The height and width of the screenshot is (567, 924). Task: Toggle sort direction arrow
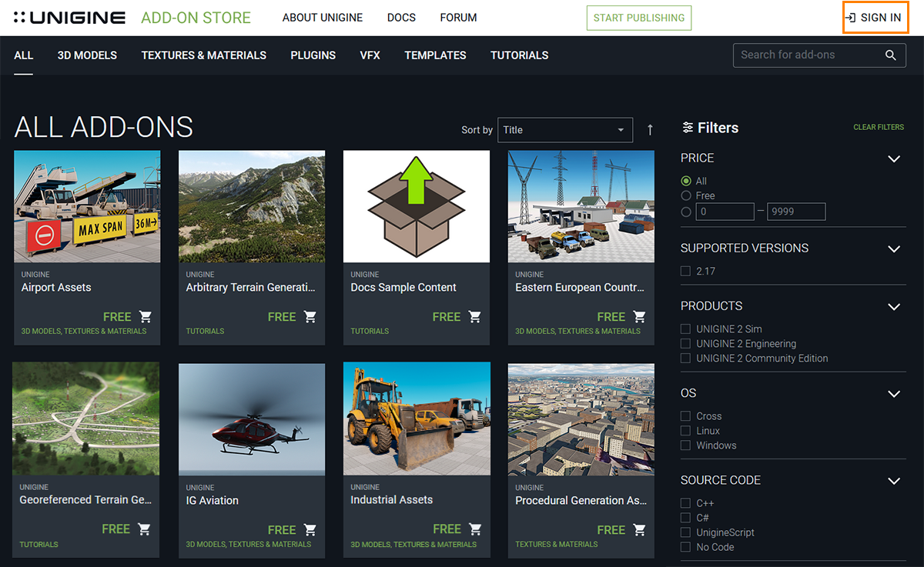(x=650, y=130)
